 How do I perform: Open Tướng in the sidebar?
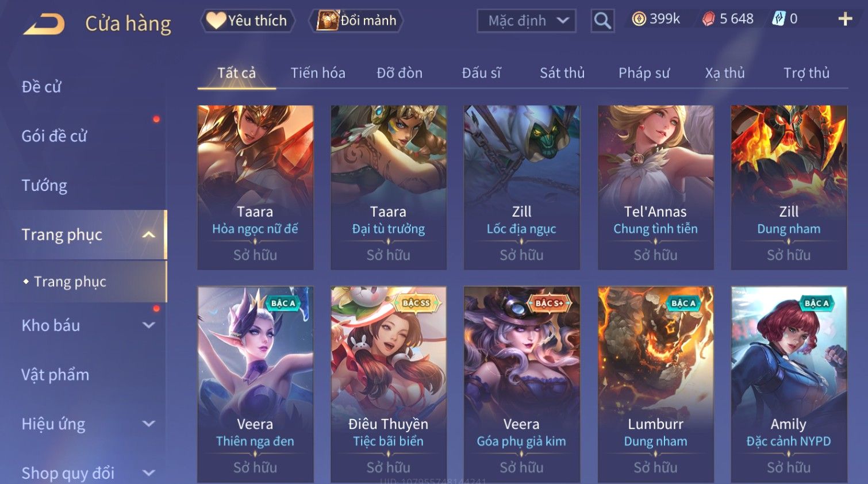tap(44, 186)
